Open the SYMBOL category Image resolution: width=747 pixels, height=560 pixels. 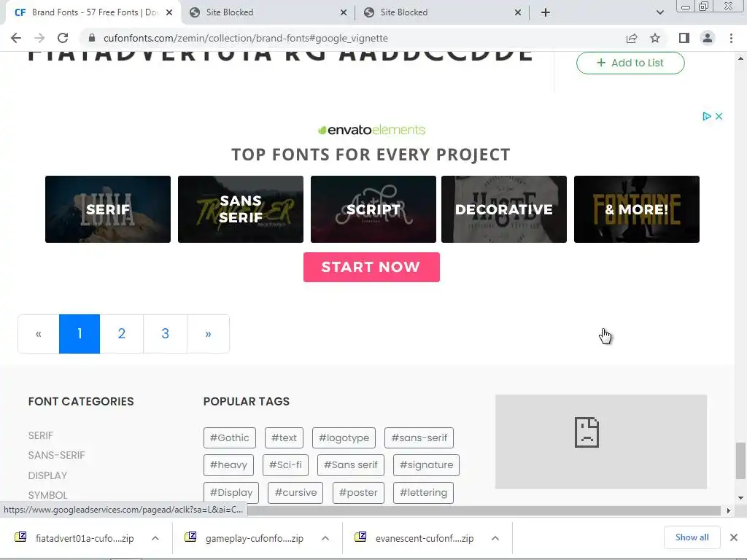(47, 495)
